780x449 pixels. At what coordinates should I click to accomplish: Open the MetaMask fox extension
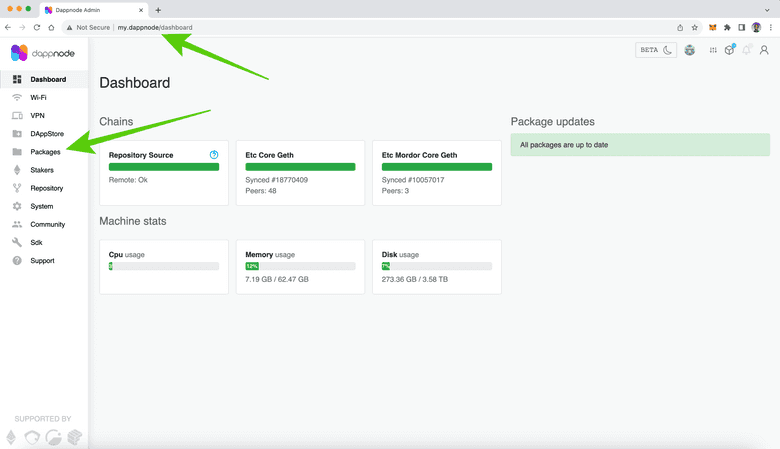point(713,27)
